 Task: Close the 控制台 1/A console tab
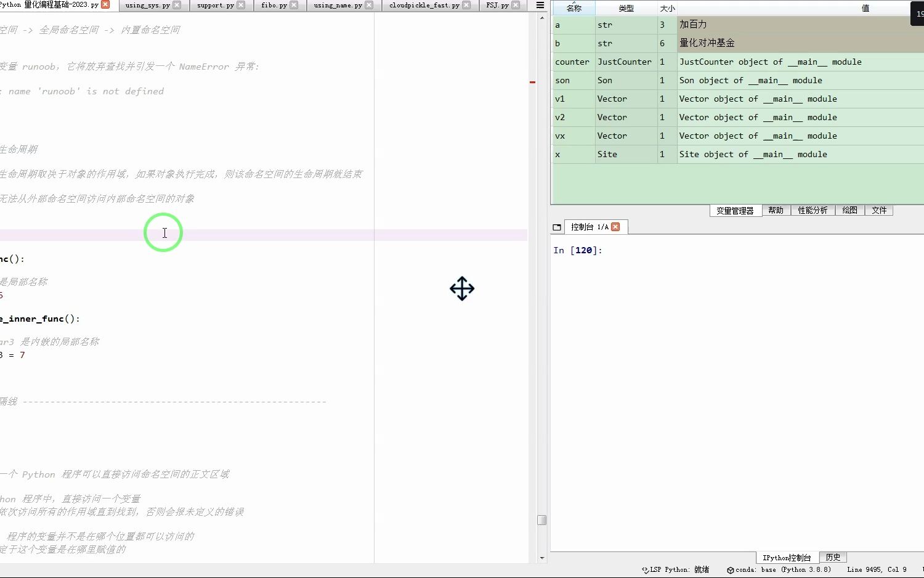coord(615,227)
